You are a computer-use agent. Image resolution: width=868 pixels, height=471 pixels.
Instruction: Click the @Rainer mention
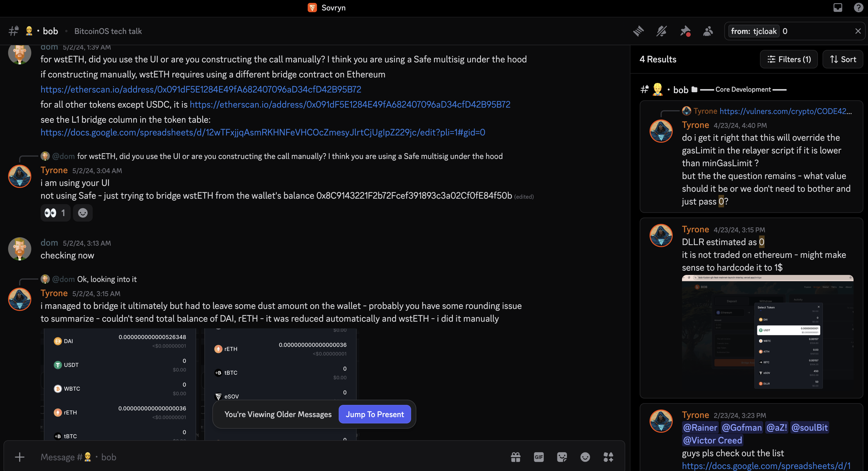click(x=700, y=428)
